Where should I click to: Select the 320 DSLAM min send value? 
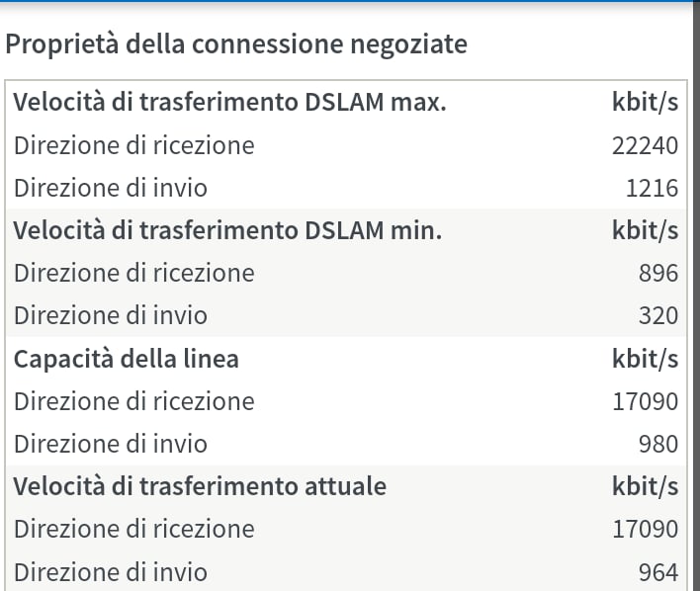click(x=658, y=316)
